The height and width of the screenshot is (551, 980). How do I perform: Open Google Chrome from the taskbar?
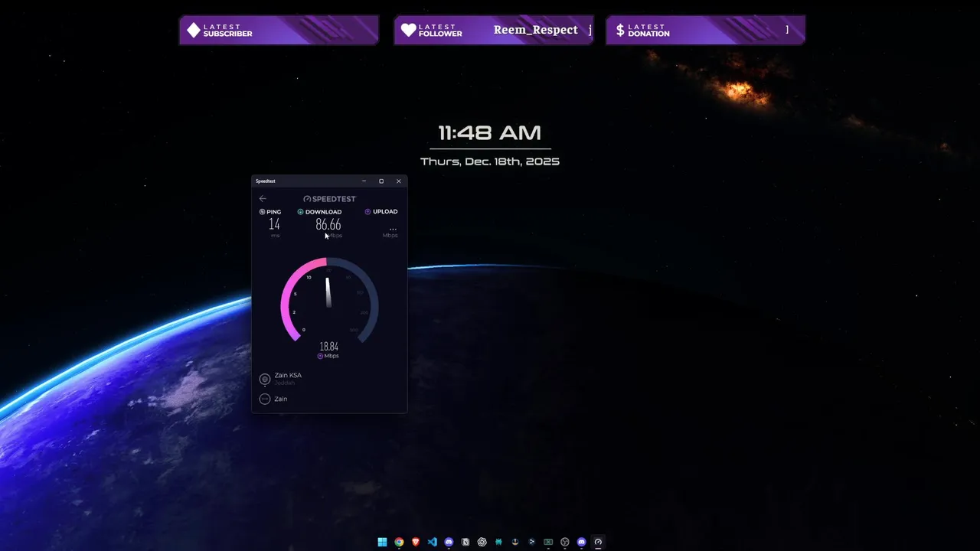pos(399,542)
